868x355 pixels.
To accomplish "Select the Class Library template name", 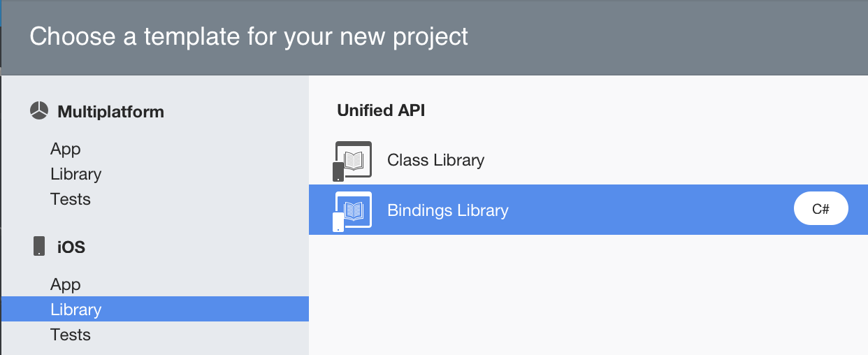I will [x=435, y=160].
